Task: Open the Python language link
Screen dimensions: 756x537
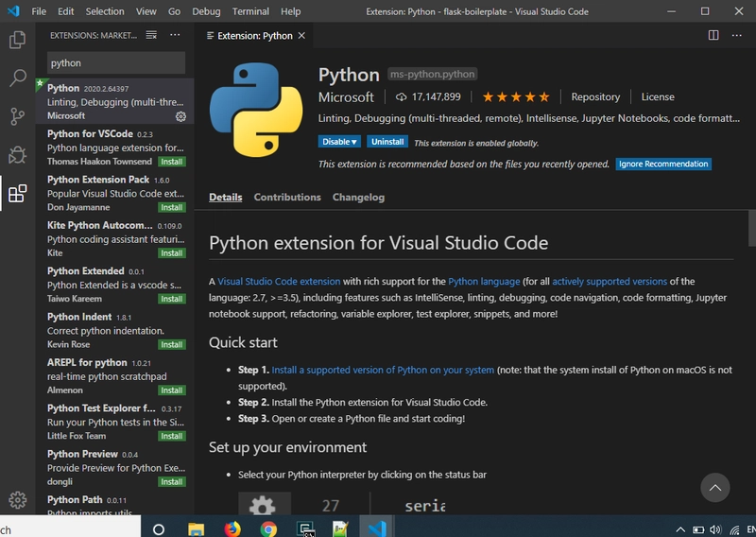Action: coord(484,282)
